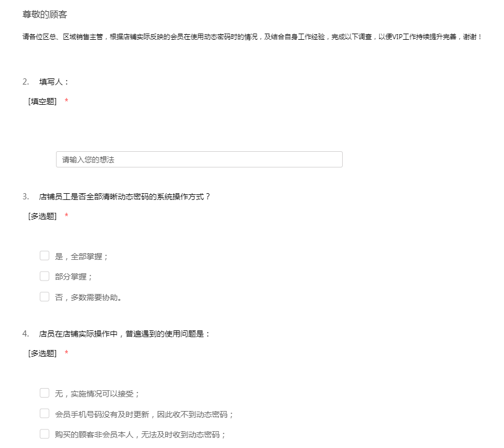Click the 部分掌握 option label text

[73, 277]
